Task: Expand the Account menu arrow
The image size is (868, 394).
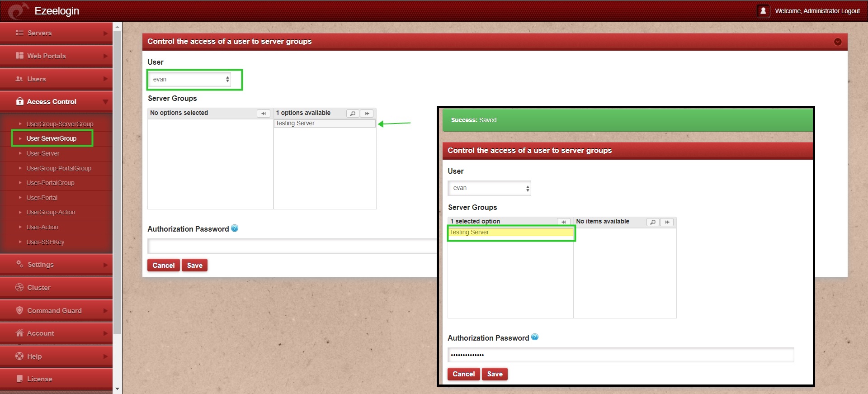Action: [x=105, y=333]
